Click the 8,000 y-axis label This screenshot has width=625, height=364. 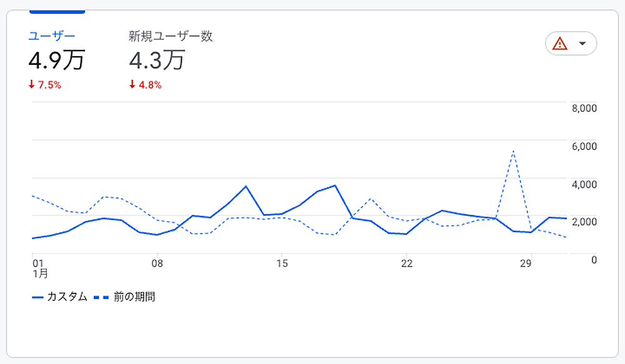click(x=585, y=108)
